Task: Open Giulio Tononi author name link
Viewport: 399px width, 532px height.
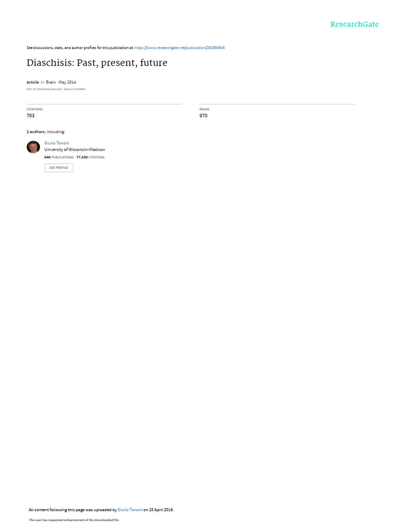Action: pyautogui.click(x=57, y=143)
